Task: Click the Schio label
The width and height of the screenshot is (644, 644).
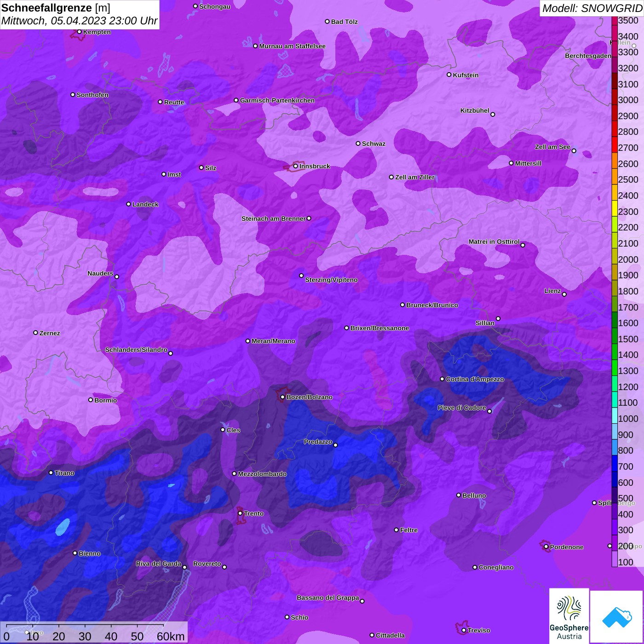Action: pyautogui.click(x=299, y=617)
